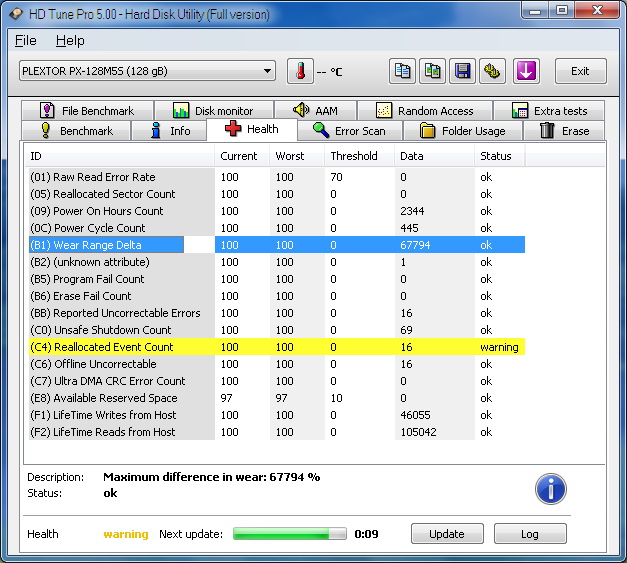Switch to the File Benchmark tab
The height and width of the screenshot is (563, 627).
pos(88,110)
